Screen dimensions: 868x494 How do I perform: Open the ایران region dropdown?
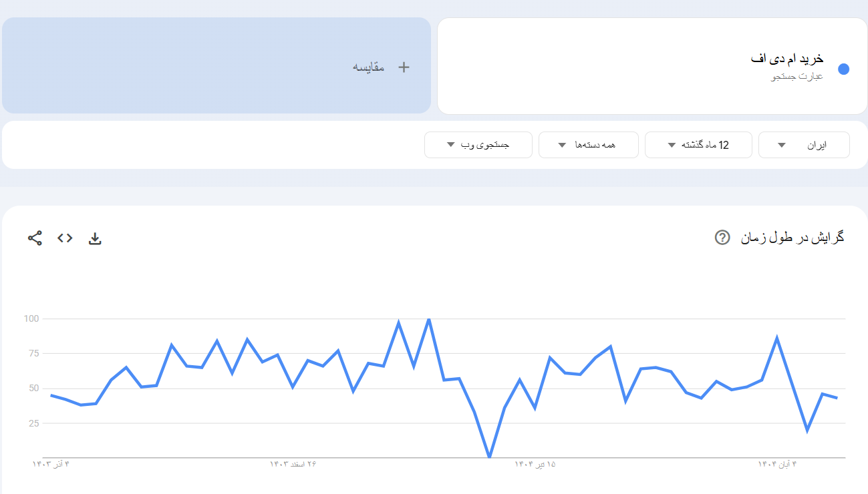pyautogui.click(x=803, y=144)
